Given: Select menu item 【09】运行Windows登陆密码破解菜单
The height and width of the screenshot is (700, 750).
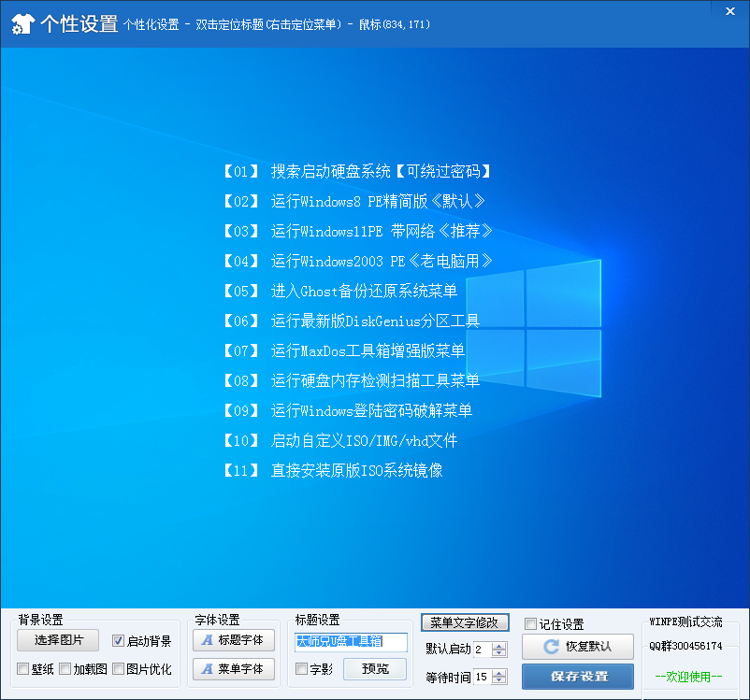Looking at the screenshot, I should click(x=348, y=410).
